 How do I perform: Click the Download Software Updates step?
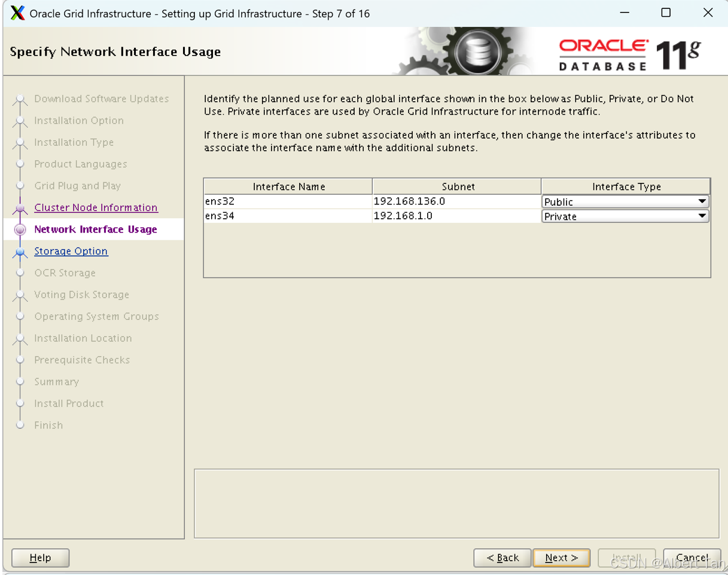[x=102, y=99]
